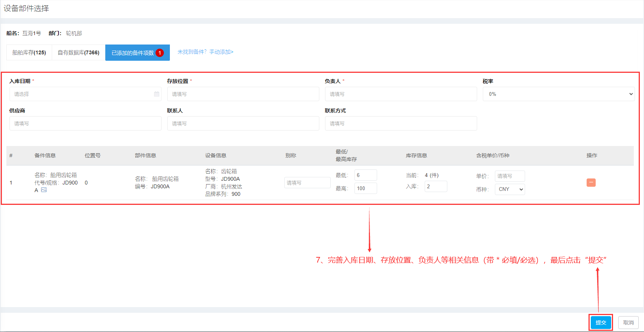644x332 pixels.
Task: Click the 型号: JD900A text
Action: [222, 179]
